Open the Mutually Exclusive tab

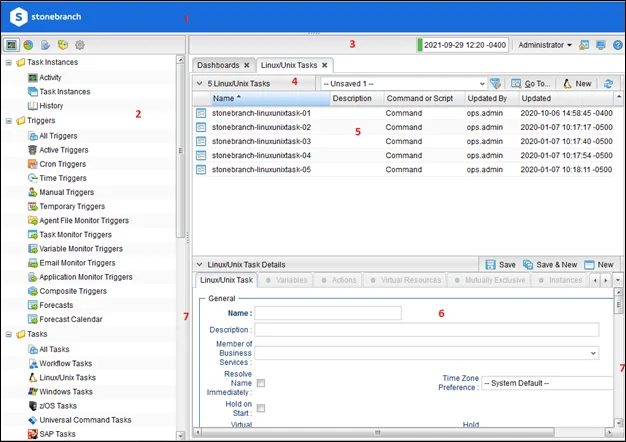[489, 280]
